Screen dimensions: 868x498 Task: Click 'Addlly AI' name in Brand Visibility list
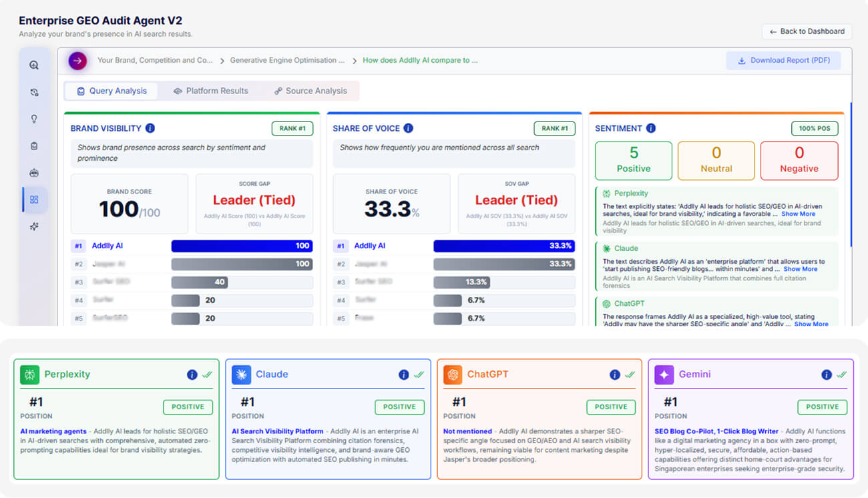coord(107,246)
